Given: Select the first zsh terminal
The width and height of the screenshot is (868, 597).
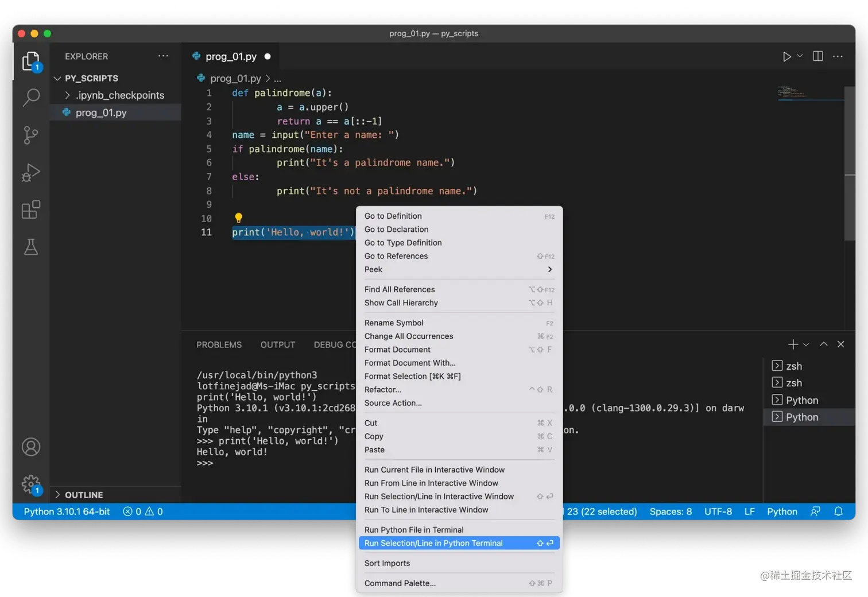Looking at the screenshot, I should (x=809, y=366).
